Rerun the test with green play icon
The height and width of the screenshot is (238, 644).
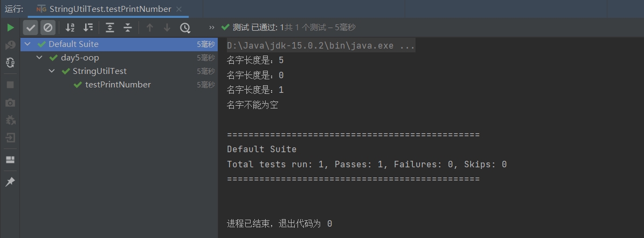pyautogui.click(x=10, y=28)
